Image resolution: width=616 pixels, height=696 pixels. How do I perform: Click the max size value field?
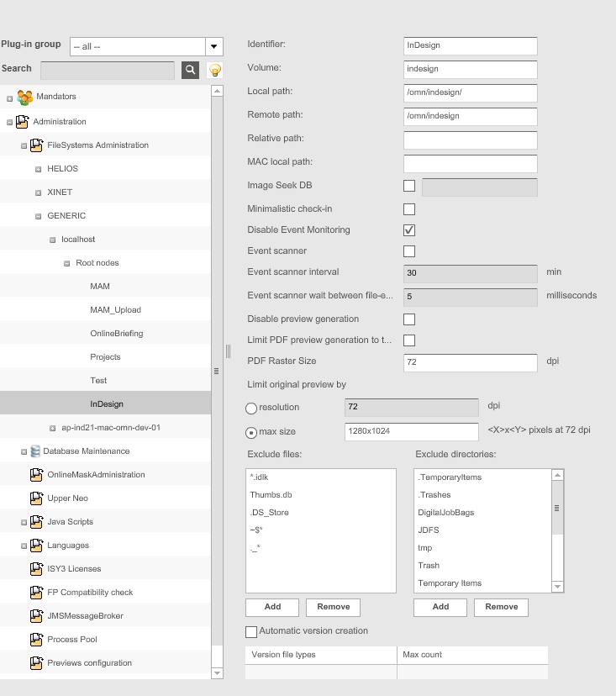[x=412, y=431]
